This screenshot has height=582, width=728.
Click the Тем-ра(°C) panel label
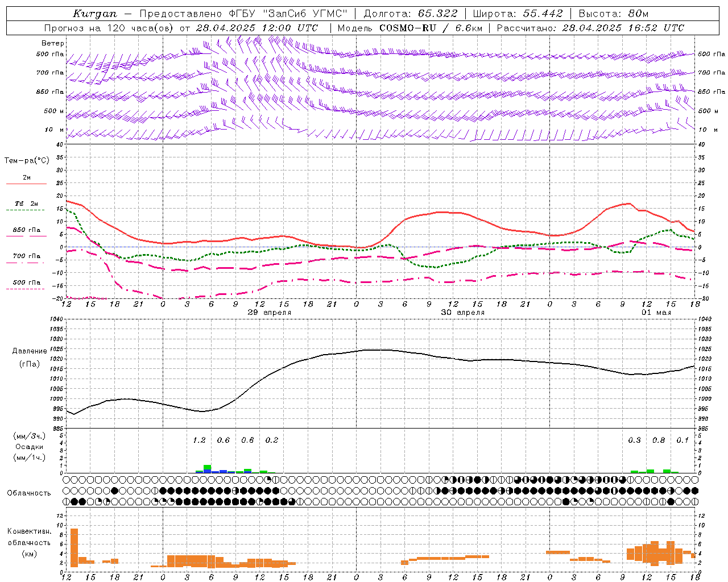click(27, 161)
